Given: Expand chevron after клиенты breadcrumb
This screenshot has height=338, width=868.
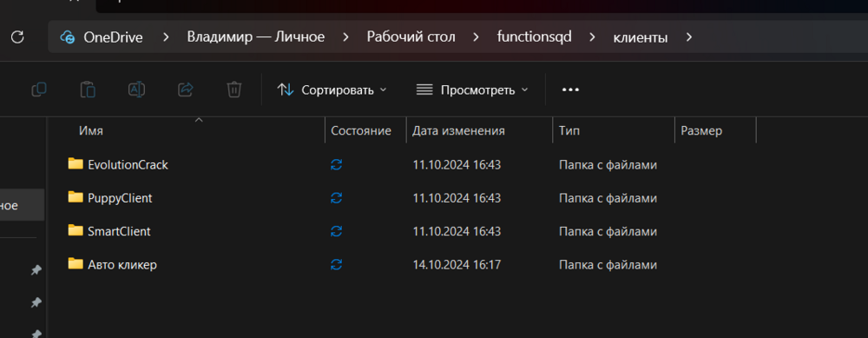Looking at the screenshot, I should pos(688,37).
